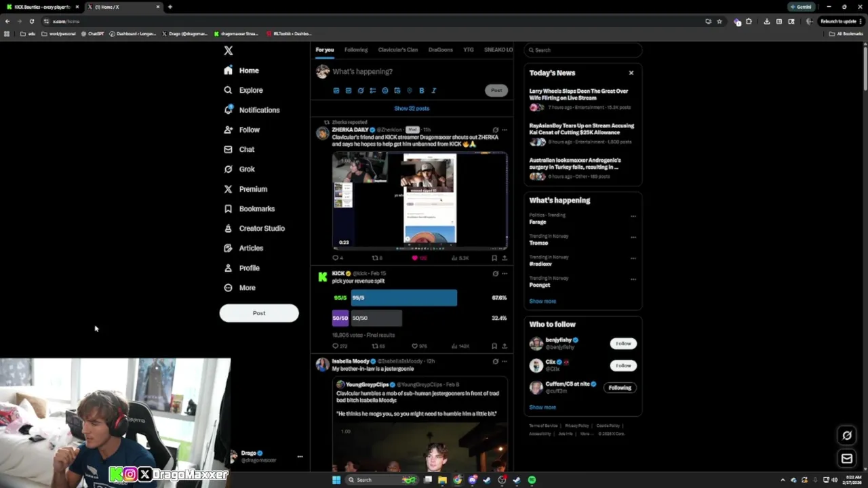Tag a location in composer
The width and height of the screenshot is (868, 488).
(x=410, y=90)
